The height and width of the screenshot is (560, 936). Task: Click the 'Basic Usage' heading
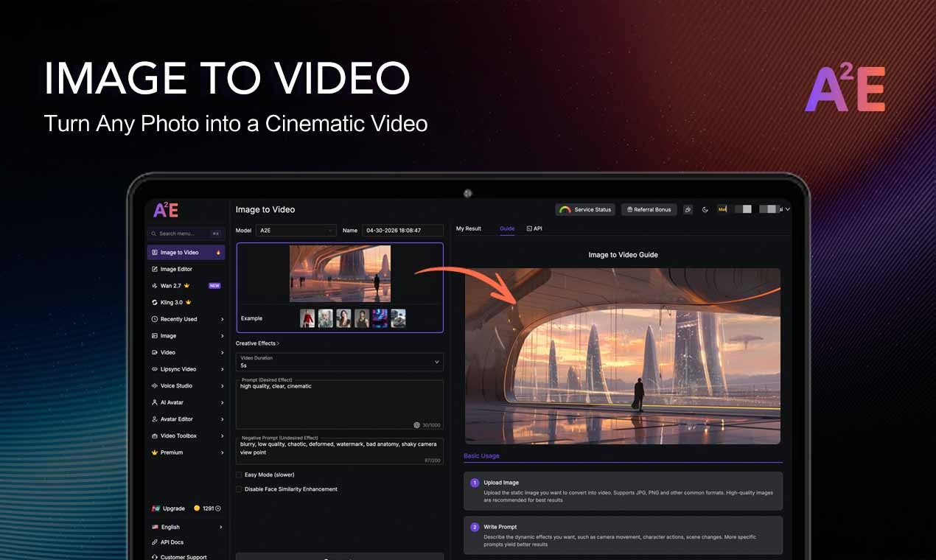point(481,456)
